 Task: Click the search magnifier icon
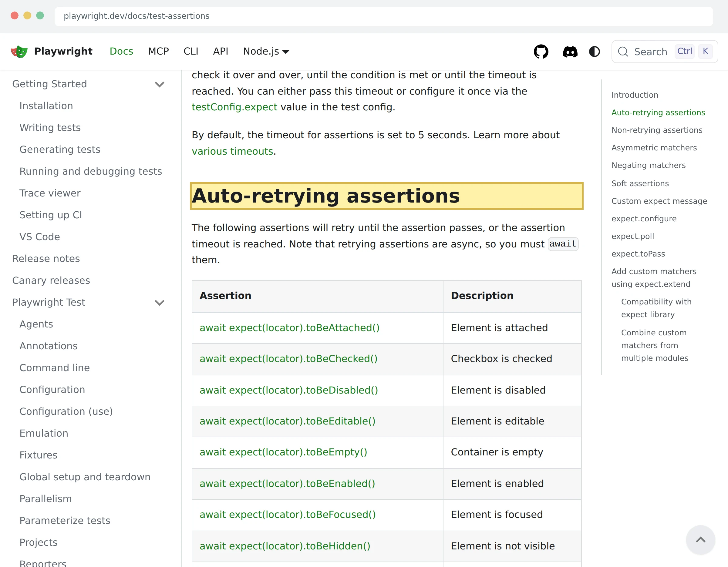(x=623, y=52)
